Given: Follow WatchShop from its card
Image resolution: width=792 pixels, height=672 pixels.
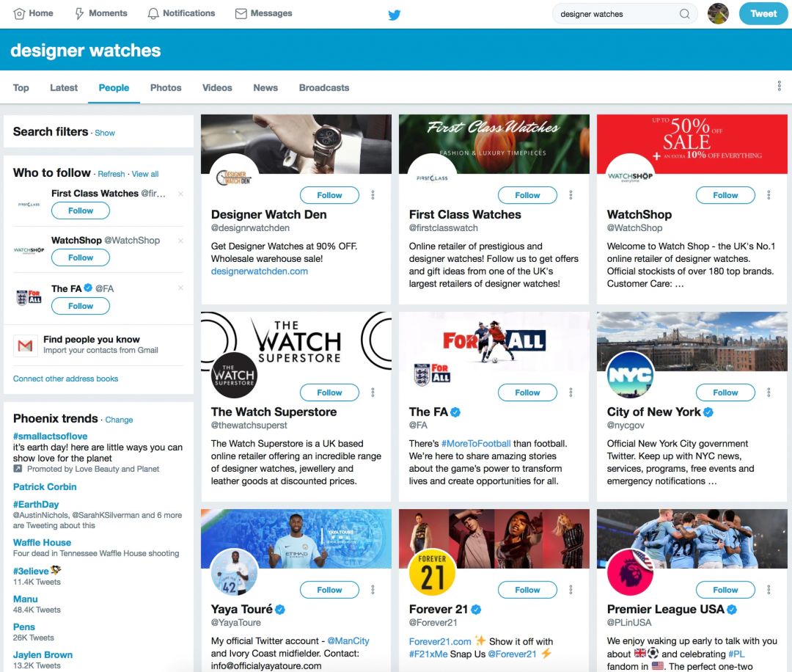Looking at the screenshot, I should (x=725, y=195).
